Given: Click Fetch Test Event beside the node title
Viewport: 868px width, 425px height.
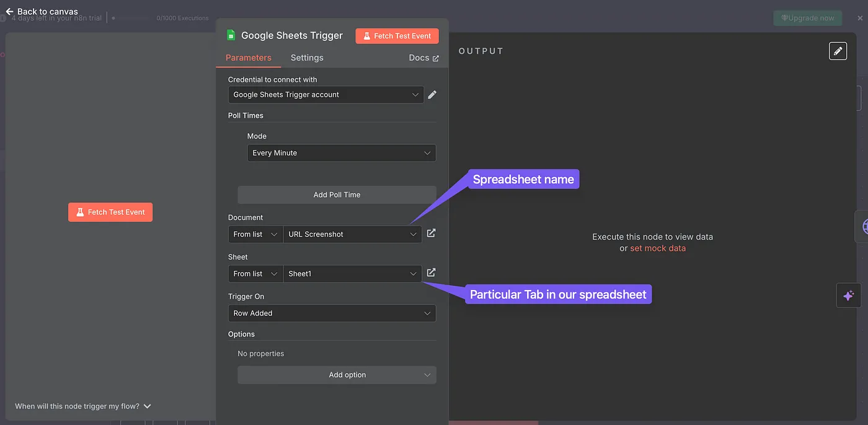Looking at the screenshot, I should [397, 36].
